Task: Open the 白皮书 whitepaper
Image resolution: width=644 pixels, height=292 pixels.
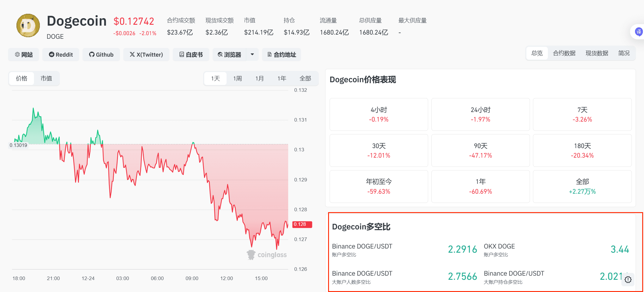Action: click(191, 55)
